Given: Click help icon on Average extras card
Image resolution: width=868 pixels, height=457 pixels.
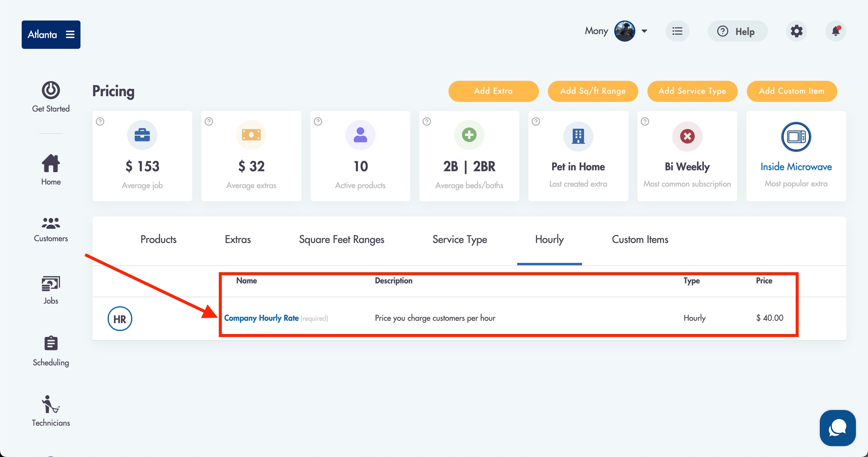Looking at the screenshot, I should click(x=209, y=121).
